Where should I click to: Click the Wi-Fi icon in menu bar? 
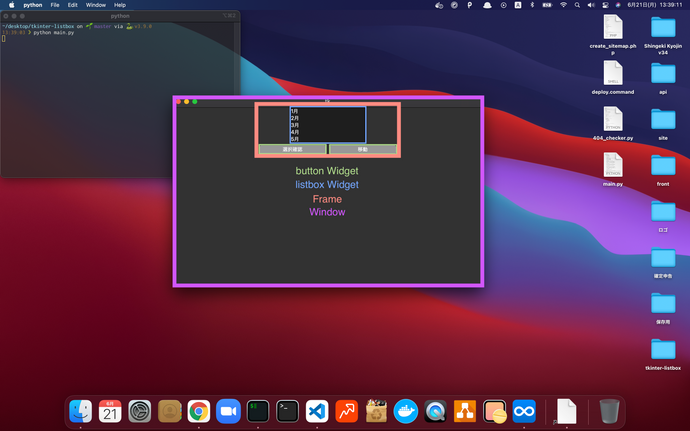pos(563,5)
